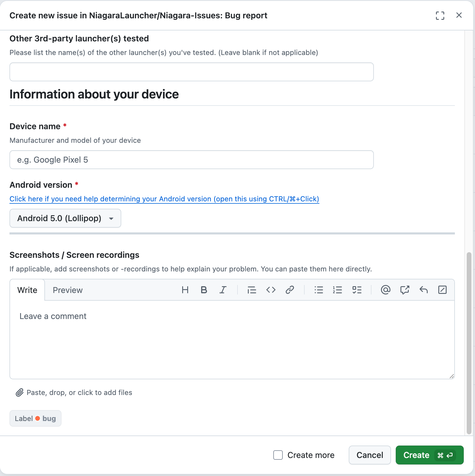The width and height of the screenshot is (475, 476).
Task: Toggle the Create more checkbox
Action: (x=278, y=455)
